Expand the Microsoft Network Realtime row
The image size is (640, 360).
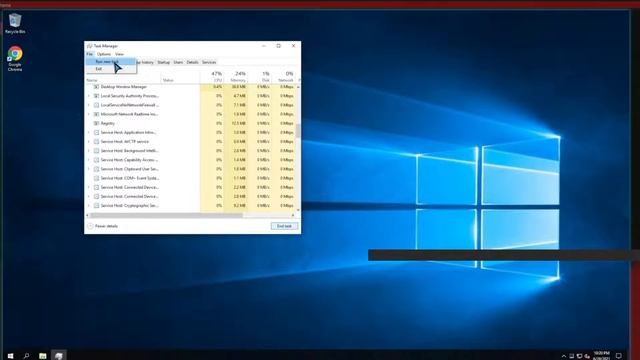click(89, 114)
